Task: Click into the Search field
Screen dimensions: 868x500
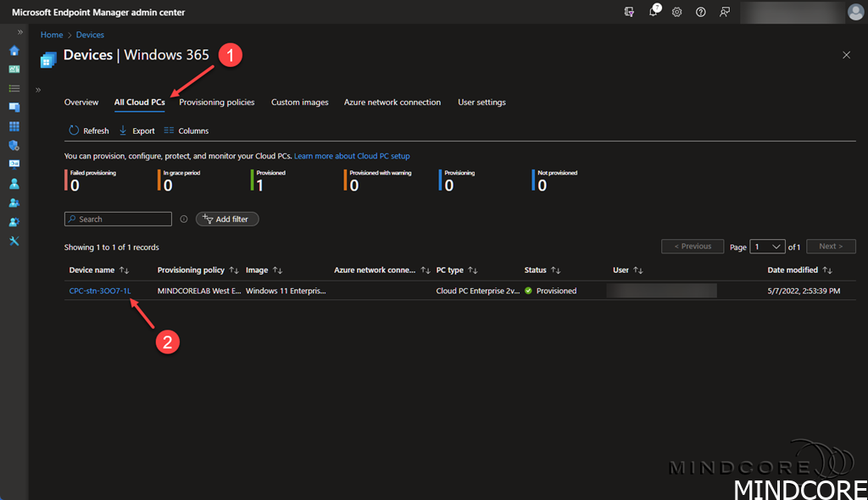Action: [x=123, y=219]
